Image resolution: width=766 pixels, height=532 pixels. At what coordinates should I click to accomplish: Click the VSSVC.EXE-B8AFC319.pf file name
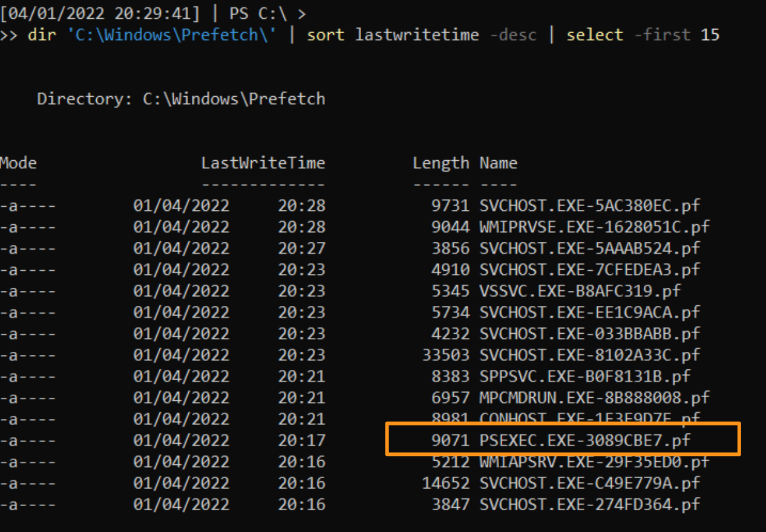tap(580, 291)
